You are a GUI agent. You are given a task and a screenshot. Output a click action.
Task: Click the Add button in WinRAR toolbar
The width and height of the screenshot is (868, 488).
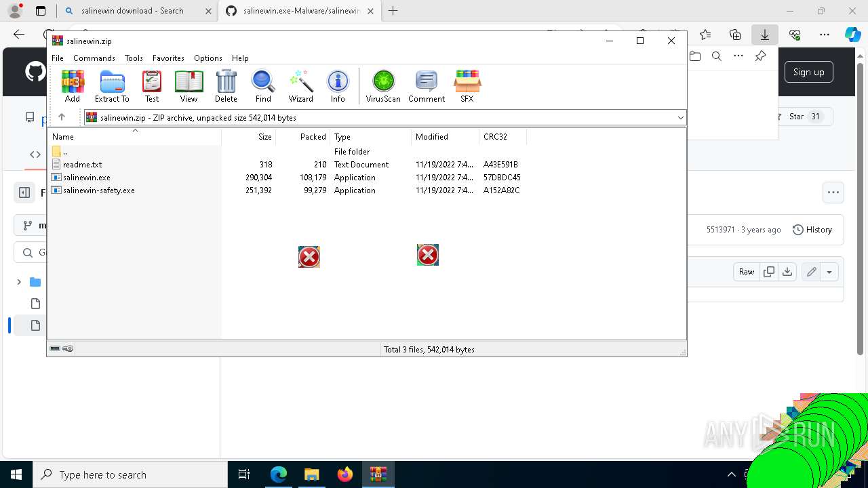point(73,86)
